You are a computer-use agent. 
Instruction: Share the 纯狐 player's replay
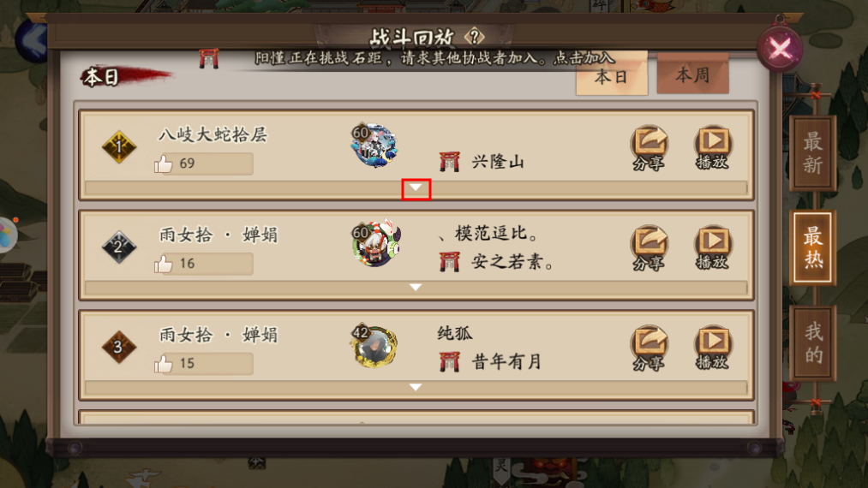point(649,348)
